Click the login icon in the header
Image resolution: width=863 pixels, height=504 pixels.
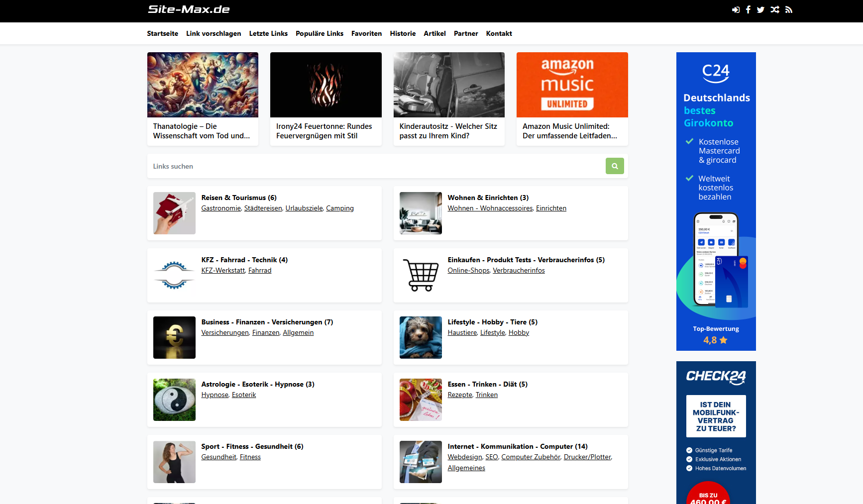pos(736,9)
